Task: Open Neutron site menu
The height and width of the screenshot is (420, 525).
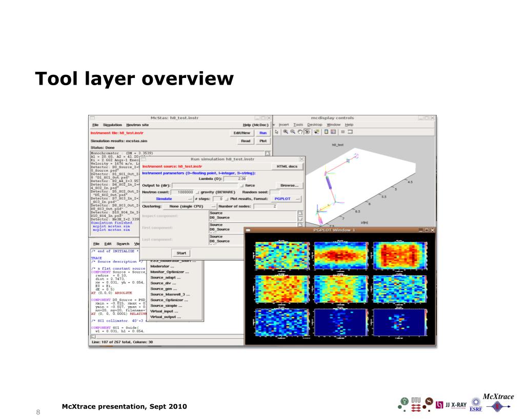Action: tap(137, 125)
